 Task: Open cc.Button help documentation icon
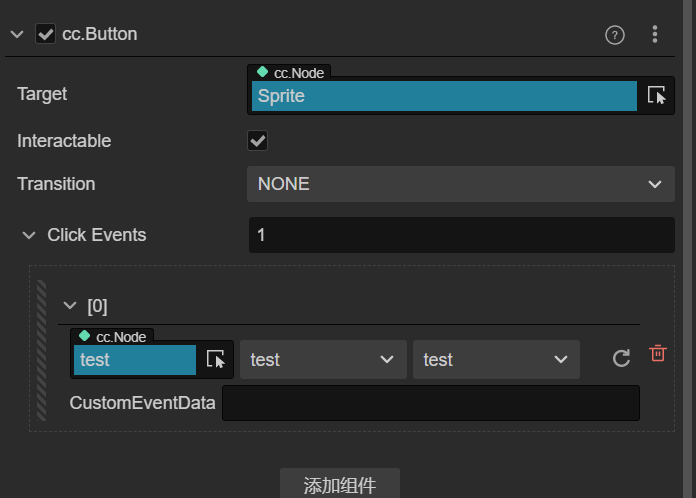click(x=615, y=35)
